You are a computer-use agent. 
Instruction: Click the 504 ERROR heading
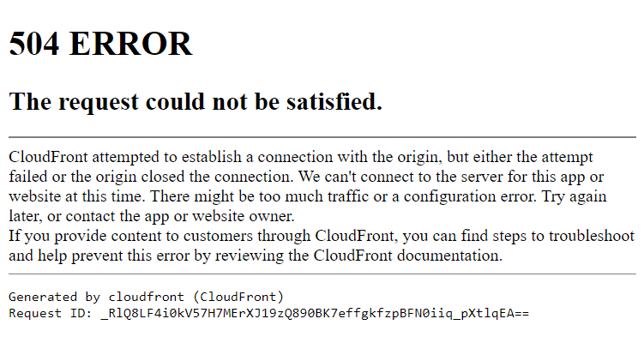click(100, 44)
